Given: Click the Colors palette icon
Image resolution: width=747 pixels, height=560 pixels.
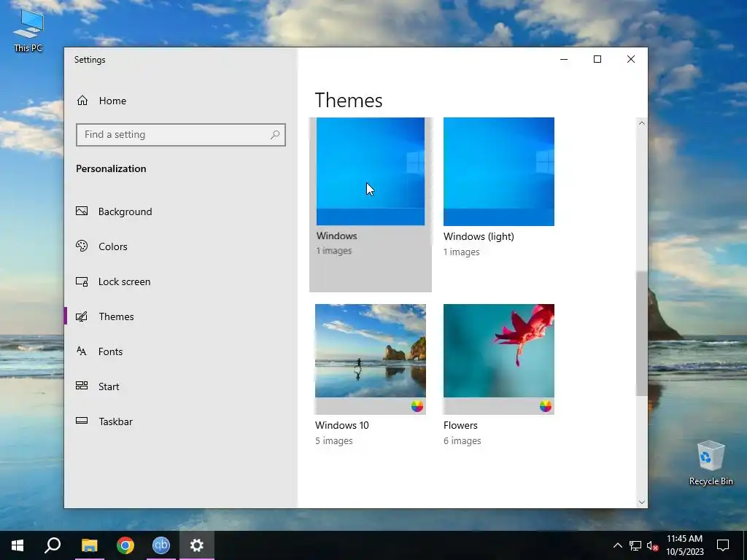Looking at the screenshot, I should (x=82, y=246).
